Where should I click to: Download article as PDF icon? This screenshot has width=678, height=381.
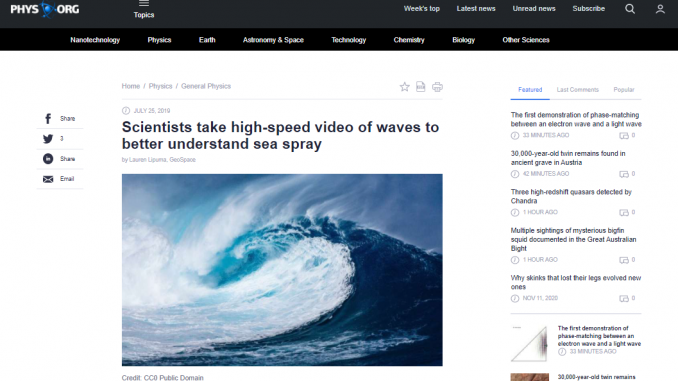[421, 86]
